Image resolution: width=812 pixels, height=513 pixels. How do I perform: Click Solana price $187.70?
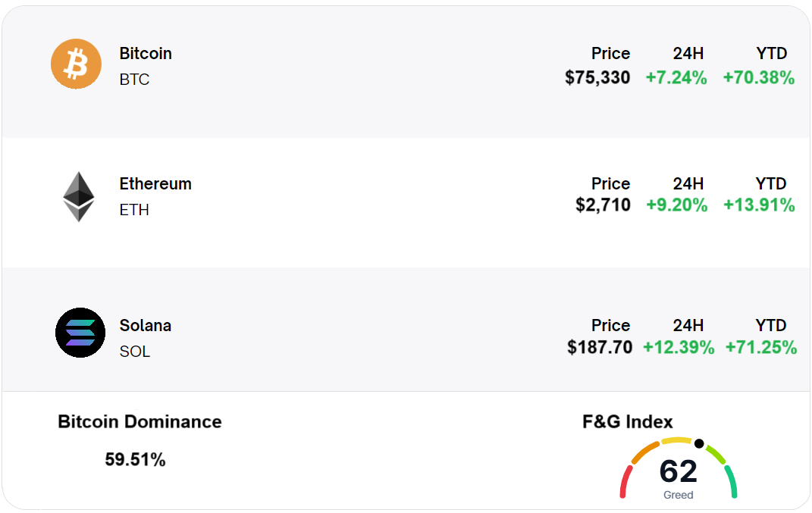(600, 348)
